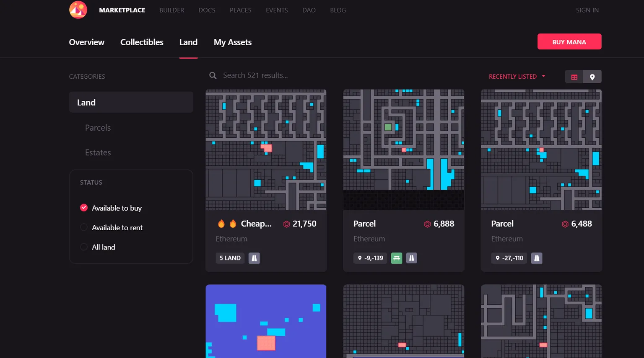Switch to grid view icon
The width and height of the screenshot is (644, 358).
point(574,77)
